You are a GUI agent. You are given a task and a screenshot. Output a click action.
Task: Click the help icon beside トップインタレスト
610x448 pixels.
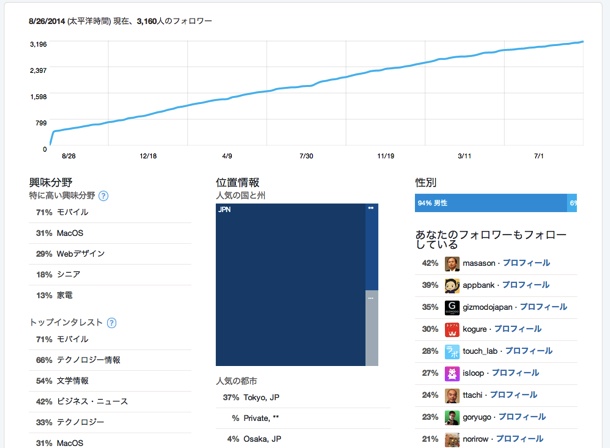pos(112,323)
